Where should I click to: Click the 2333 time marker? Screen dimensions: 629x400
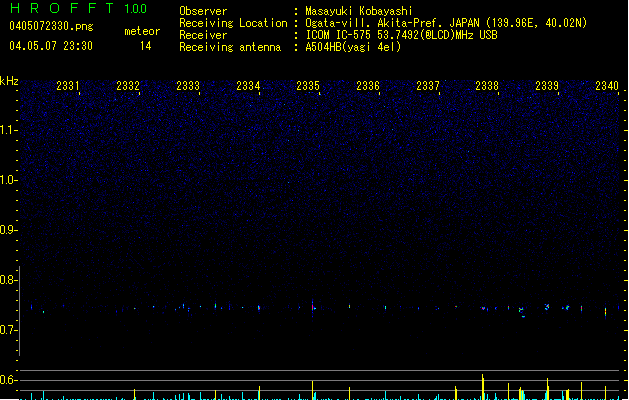(188, 86)
